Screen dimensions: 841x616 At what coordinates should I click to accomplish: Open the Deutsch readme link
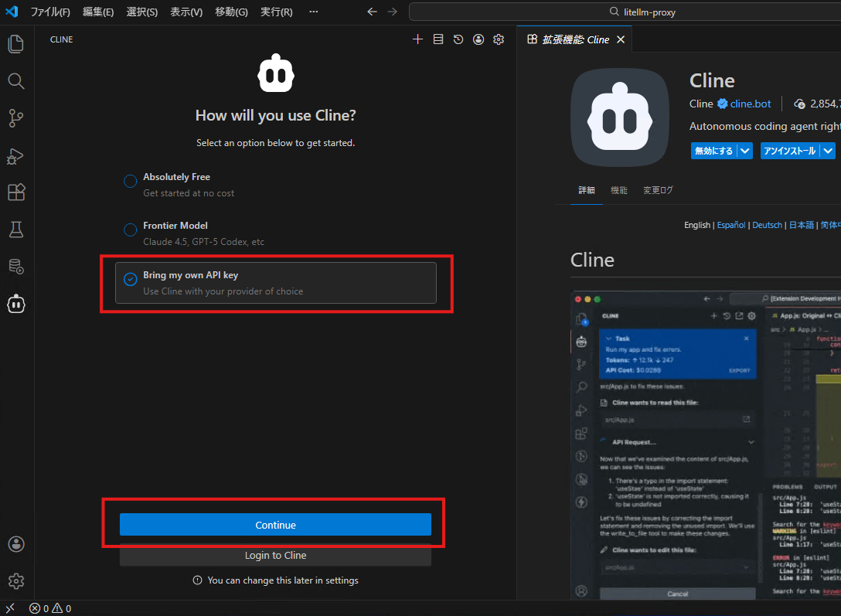tap(767, 225)
